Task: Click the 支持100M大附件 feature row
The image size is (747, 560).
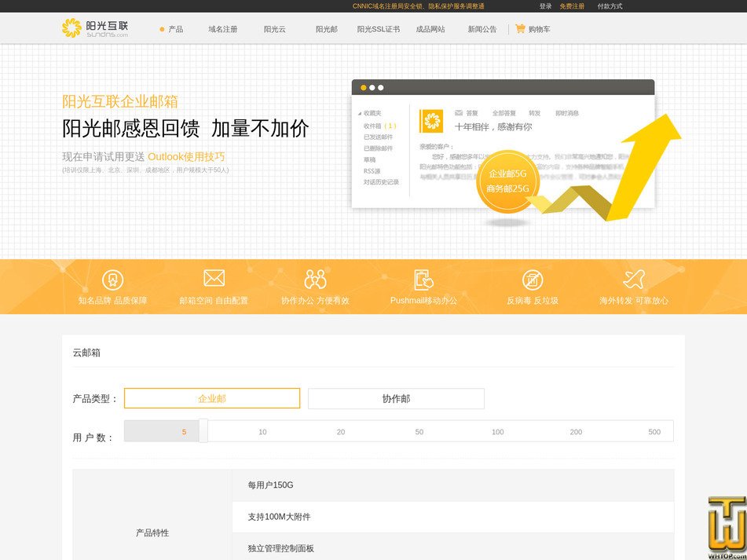Action: click(453, 517)
